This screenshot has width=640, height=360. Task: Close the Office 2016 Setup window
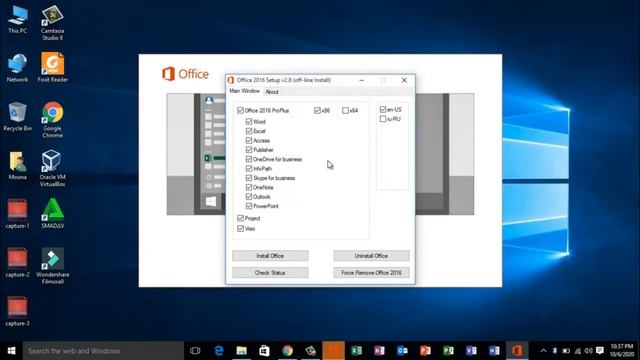pos(404,80)
